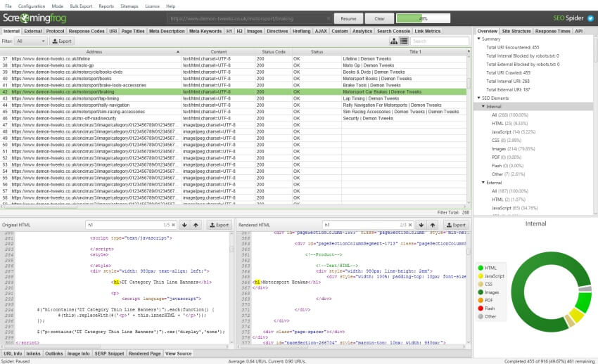Click the Original HTML h1 search box
Screen dimensions: 598x364
131,225
